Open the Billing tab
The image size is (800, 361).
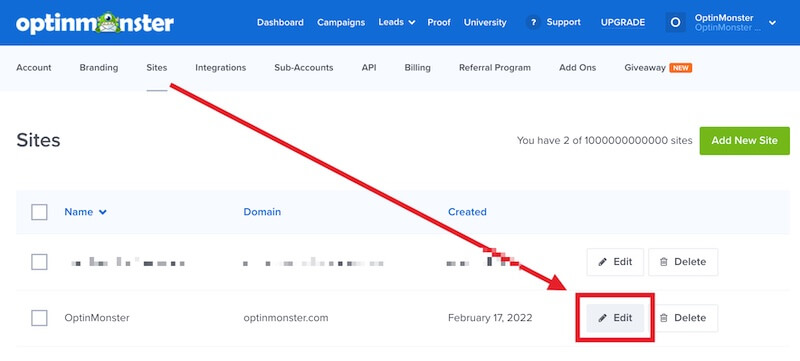(417, 67)
